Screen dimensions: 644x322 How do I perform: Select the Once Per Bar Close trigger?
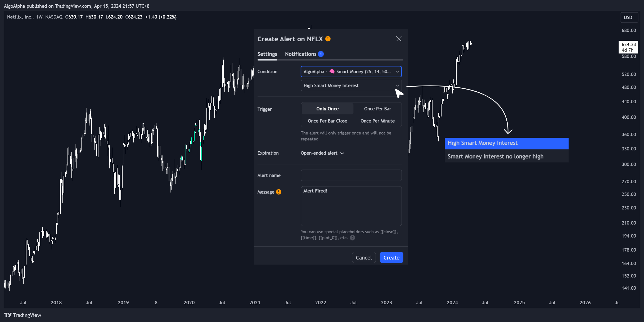click(x=327, y=121)
